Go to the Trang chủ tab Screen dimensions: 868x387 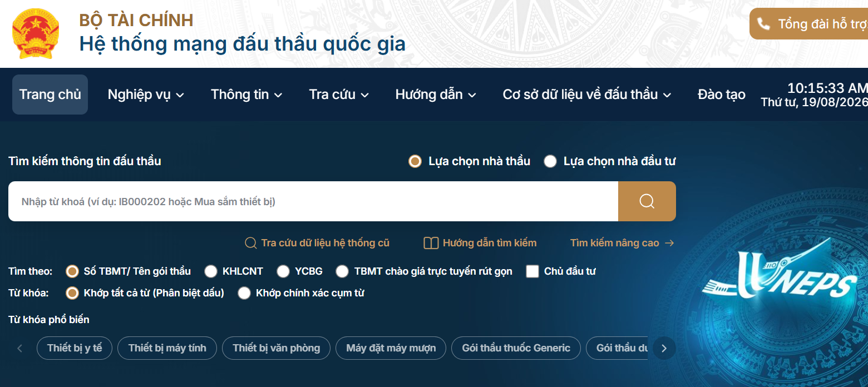[50, 95]
